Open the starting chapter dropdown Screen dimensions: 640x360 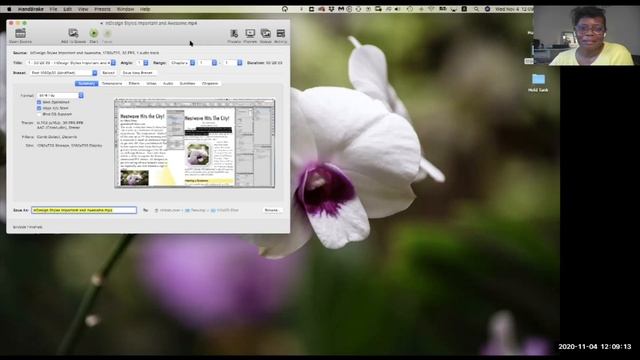pos(208,63)
